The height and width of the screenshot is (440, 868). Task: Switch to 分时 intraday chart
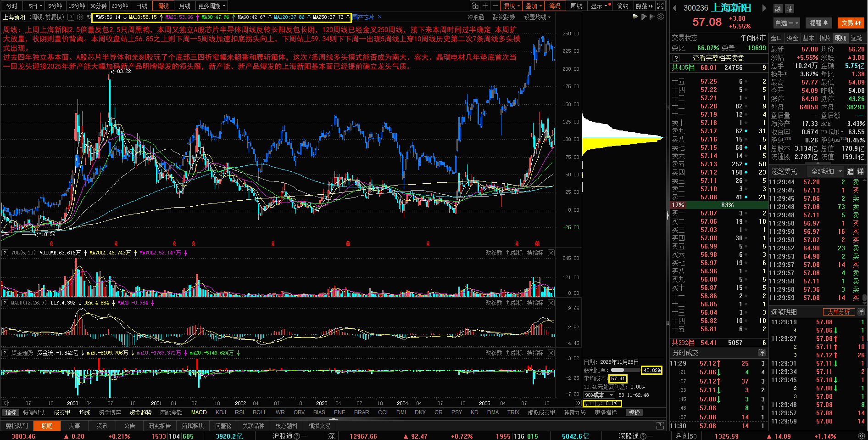click(12, 6)
